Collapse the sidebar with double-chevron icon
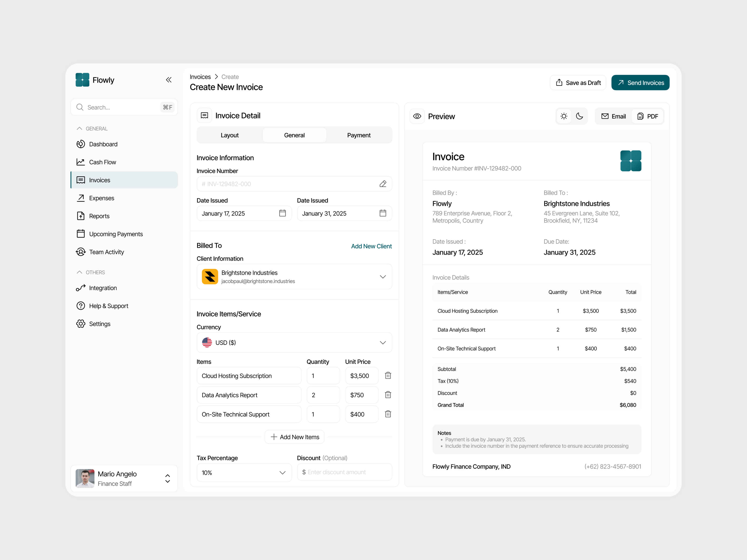The width and height of the screenshot is (747, 560). 169,80
